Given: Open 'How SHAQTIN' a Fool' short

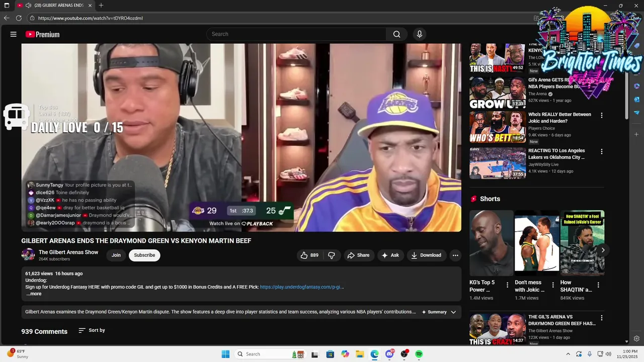Looking at the screenshot, I should 582,243.
